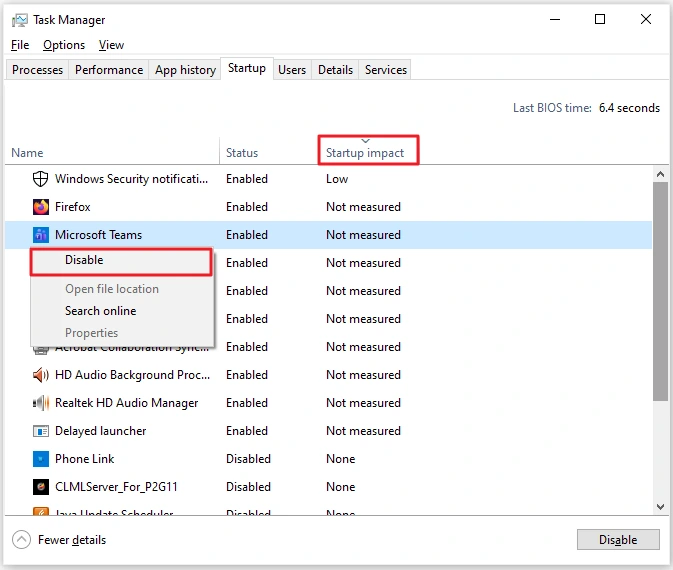Select the CLMLServer_For_P2G11 row name
The image size is (673, 570).
point(116,487)
